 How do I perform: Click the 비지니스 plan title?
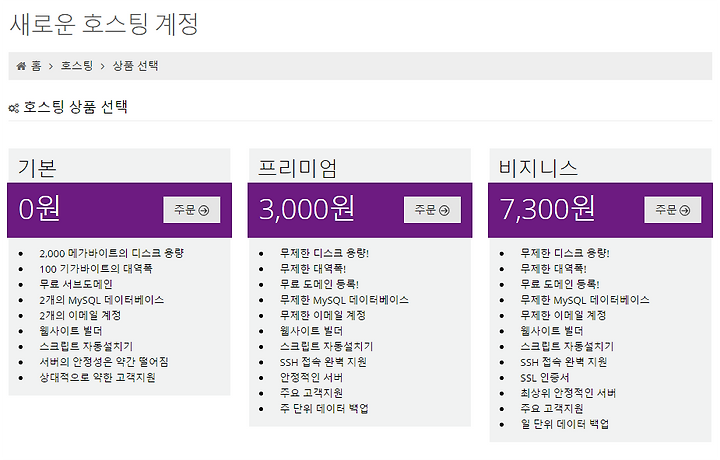pos(538,168)
